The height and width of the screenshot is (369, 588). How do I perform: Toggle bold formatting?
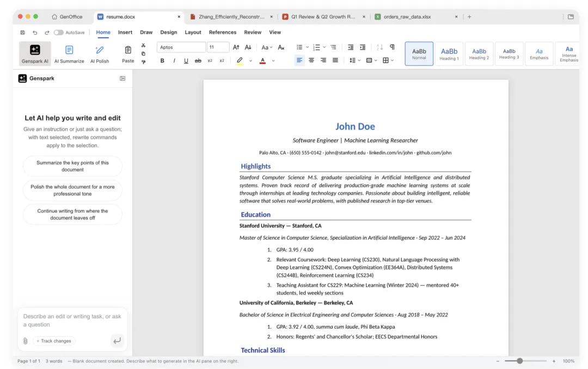click(162, 61)
